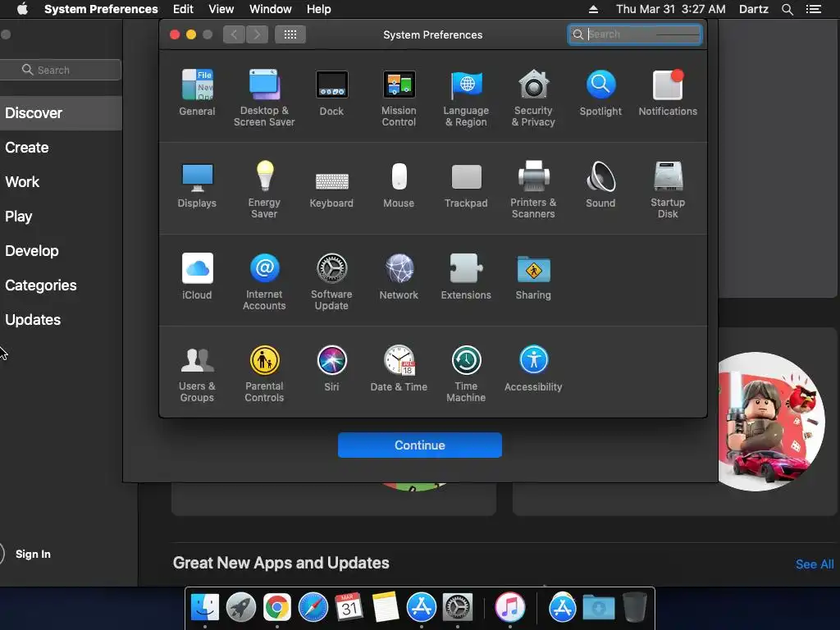Open Date & Time preferences
The height and width of the screenshot is (630, 840).
pos(399,368)
